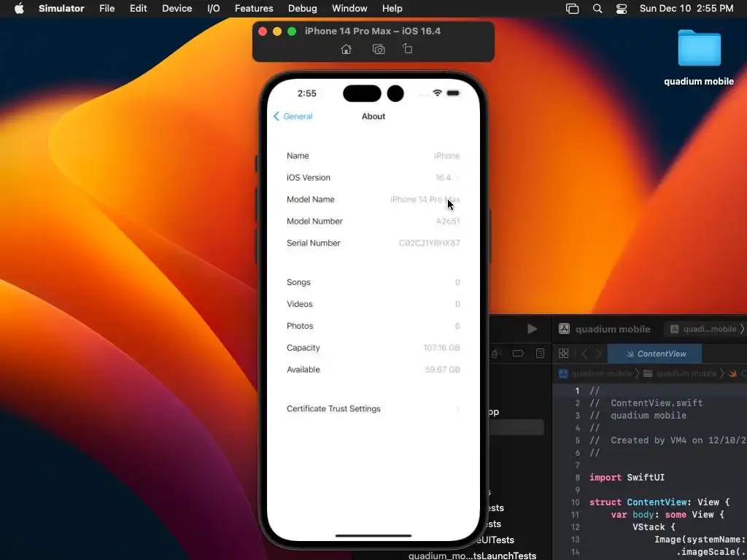Screen dimensions: 747x560
Task: Tap the Photos row
Action: click(x=373, y=326)
